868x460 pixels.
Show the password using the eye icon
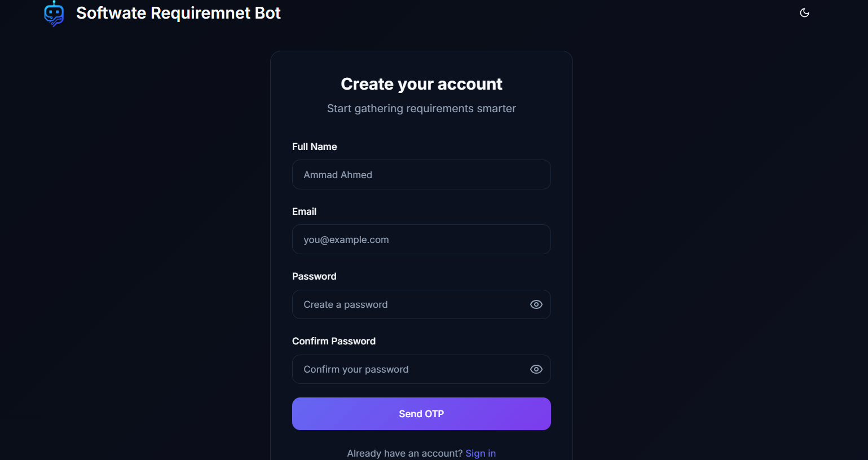(x=536, y=304)
